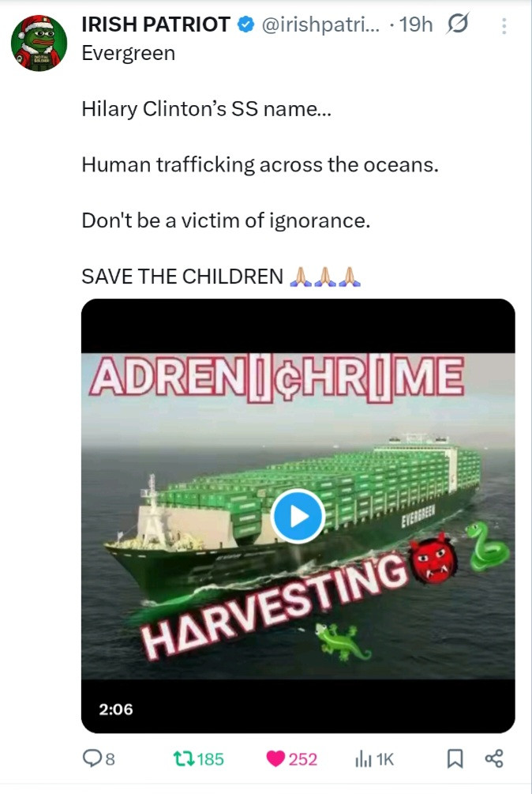The width and height of the screenshot is (532, 794).
Task: Open the SAVE THE CHILDREN post text
Action: tap(182, 277)
